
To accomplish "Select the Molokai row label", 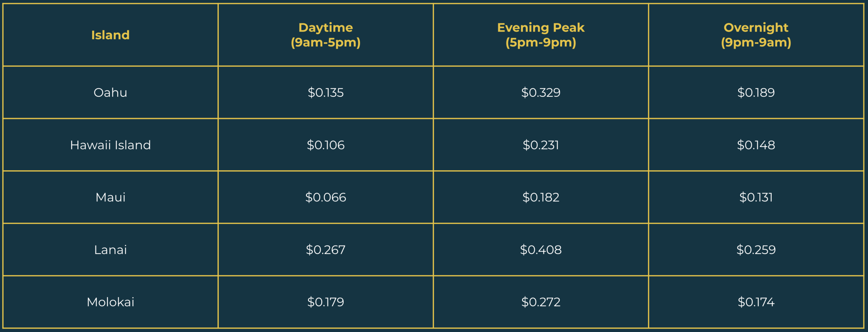I will (110, 302).
